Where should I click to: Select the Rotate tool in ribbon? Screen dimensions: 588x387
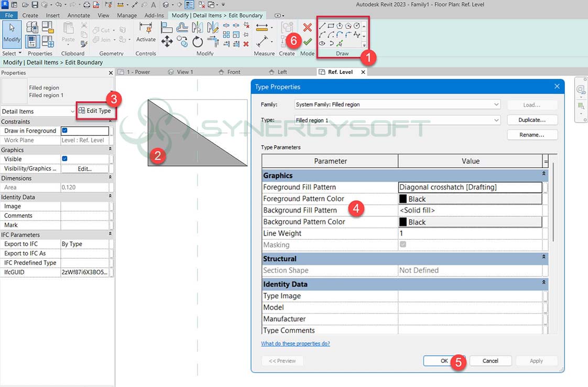coord(198,42)
